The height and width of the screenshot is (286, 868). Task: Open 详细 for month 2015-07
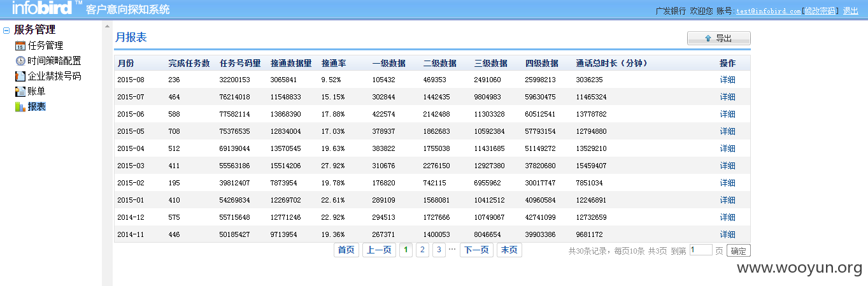(x=727, y=97)
